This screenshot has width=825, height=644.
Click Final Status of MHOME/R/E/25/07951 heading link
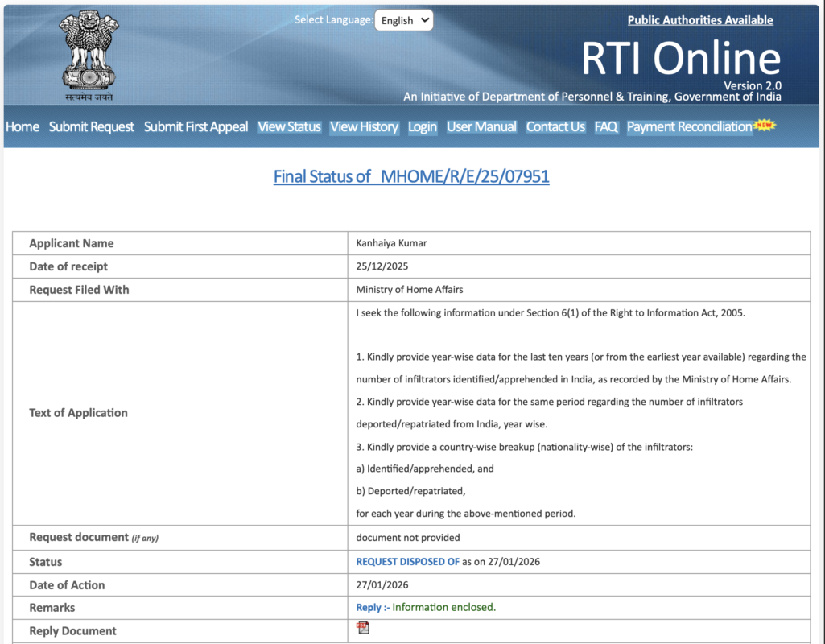click(x=411, y=176)
